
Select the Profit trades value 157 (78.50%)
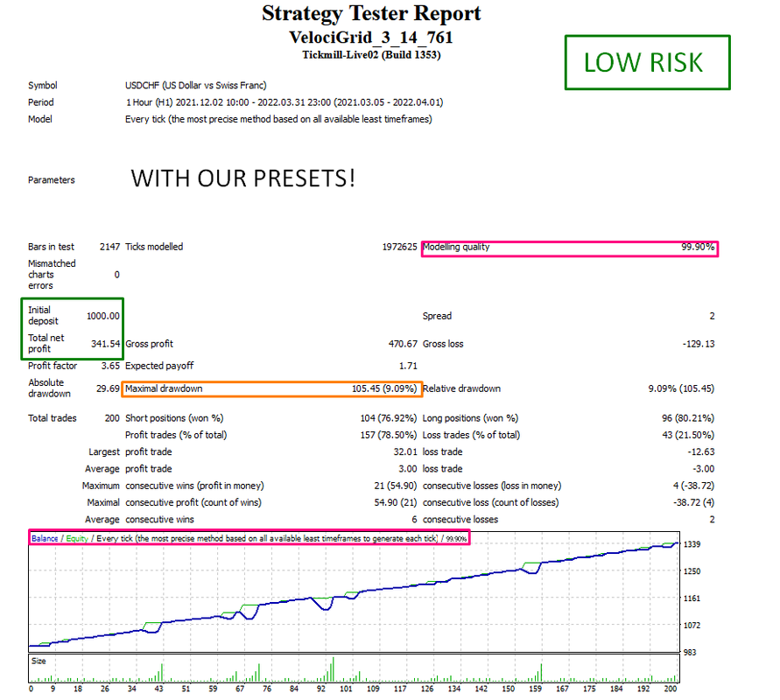coord(389,435)
